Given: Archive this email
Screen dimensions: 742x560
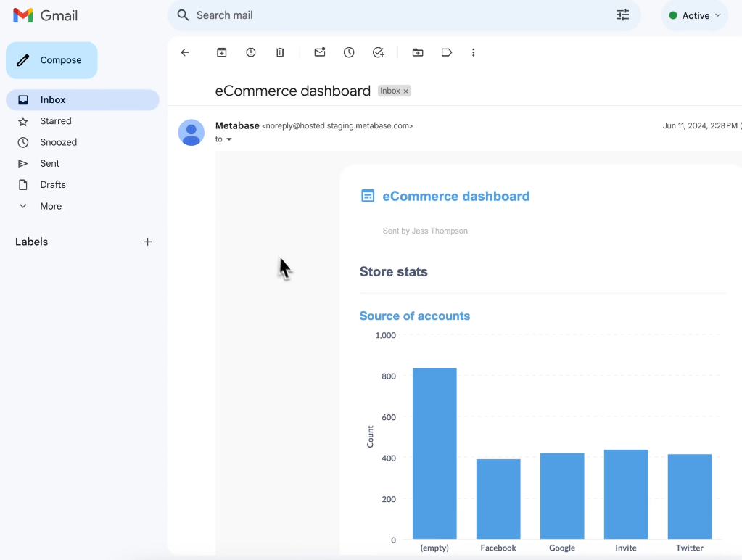Looking at the screenshot, I should pos(221,52).
